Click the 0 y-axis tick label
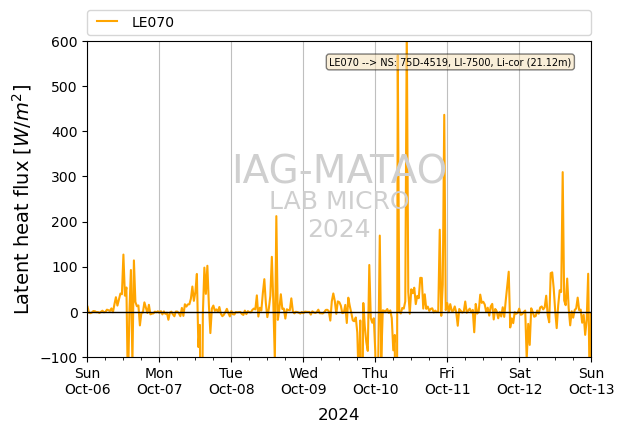Image resolution: width=624 pixels, height=433 pixels. point(74,312)
